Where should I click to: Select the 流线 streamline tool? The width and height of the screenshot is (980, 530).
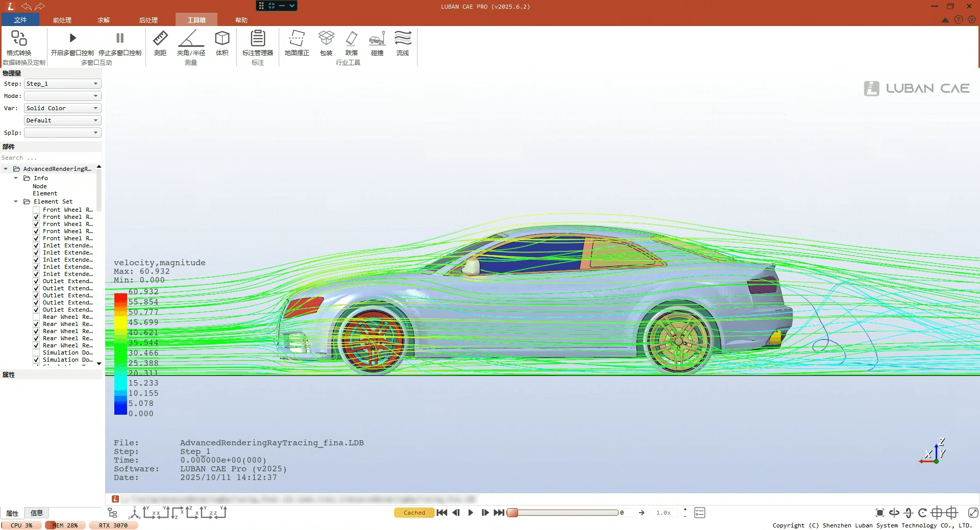[x=403, y=43]
